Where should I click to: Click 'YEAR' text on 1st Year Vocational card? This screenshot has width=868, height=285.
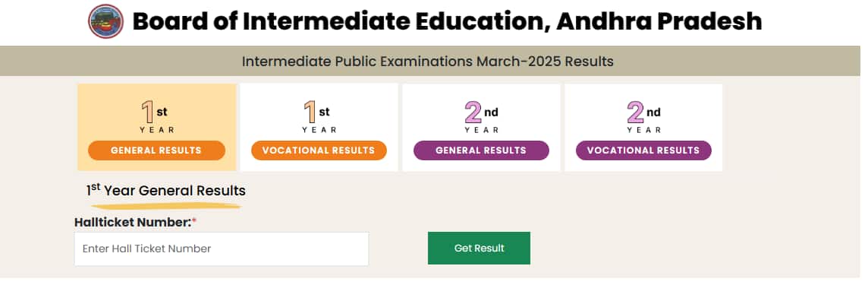(319, 130)
